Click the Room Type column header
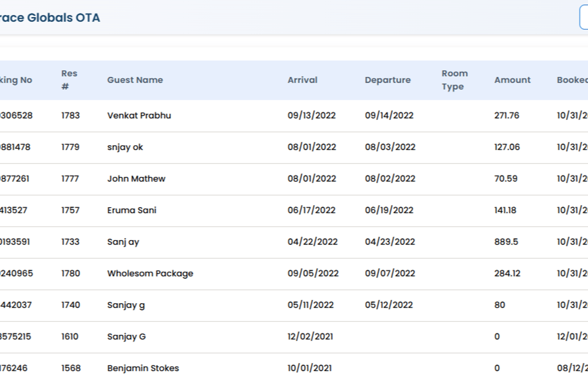Screen dimensions: 588x379 click(455, 80)
